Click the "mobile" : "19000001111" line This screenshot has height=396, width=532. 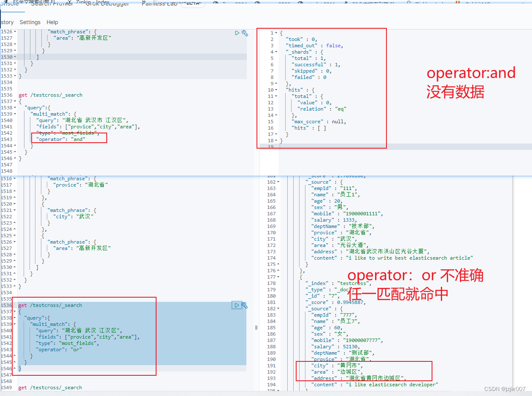[348, 214]
